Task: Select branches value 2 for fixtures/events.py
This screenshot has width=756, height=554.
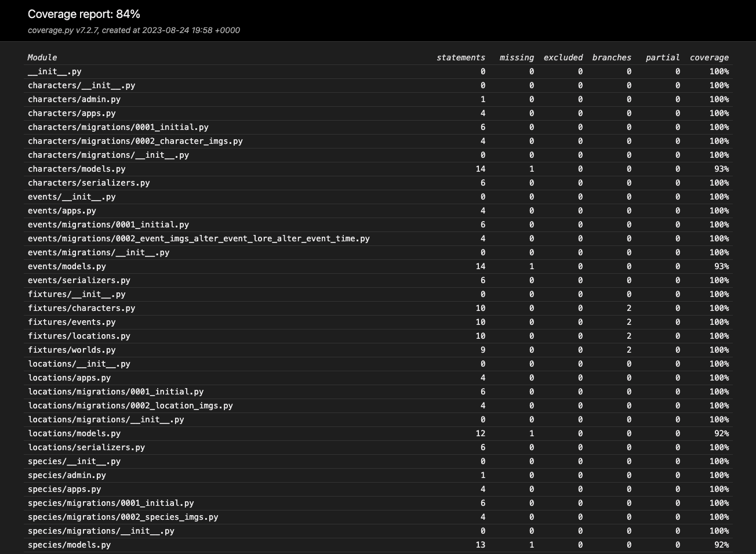Action: 629,322
